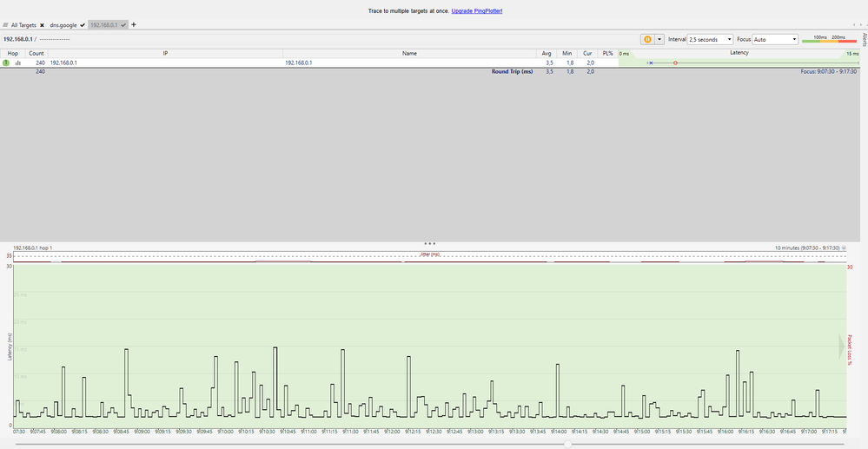This screenshot has height=449, width=868.
Task: Add a new target with the plus icon
Action: tap(134, 24)
